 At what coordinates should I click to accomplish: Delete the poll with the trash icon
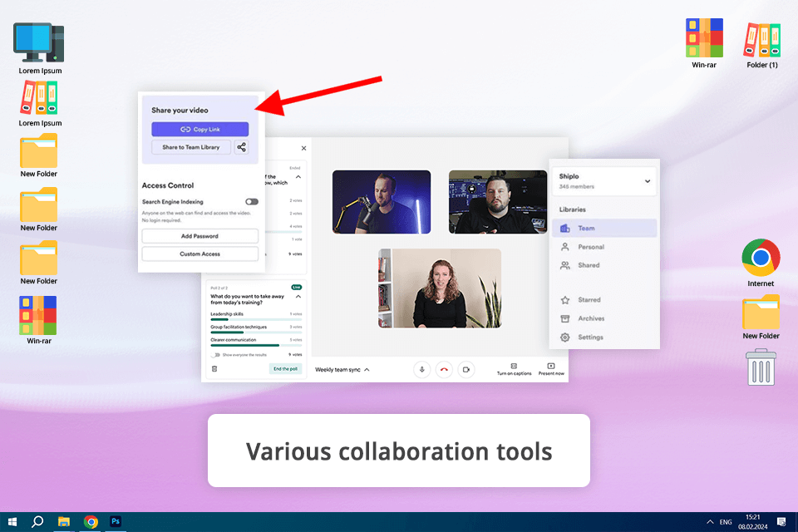pos(214,368)
